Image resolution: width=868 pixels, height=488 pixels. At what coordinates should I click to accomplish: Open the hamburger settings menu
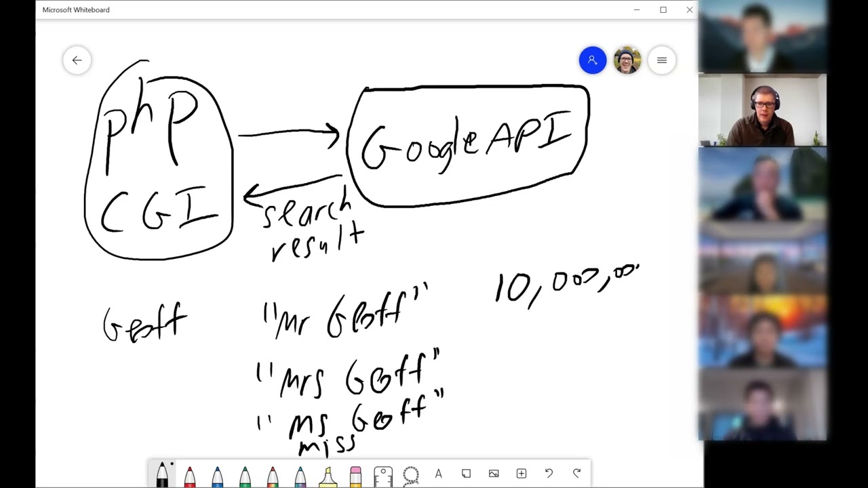coord(662,60)
